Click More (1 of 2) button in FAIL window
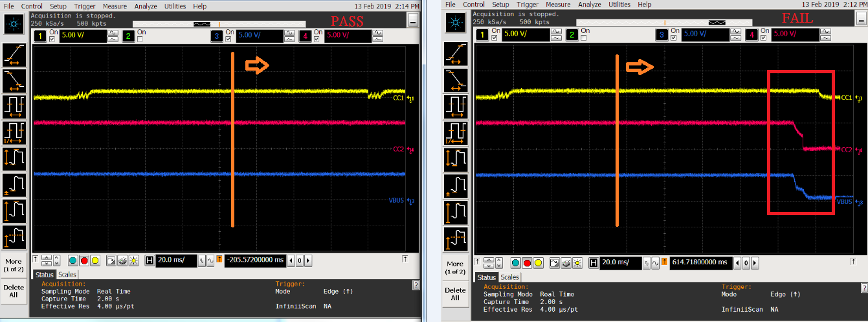 [x=455, y=268]
